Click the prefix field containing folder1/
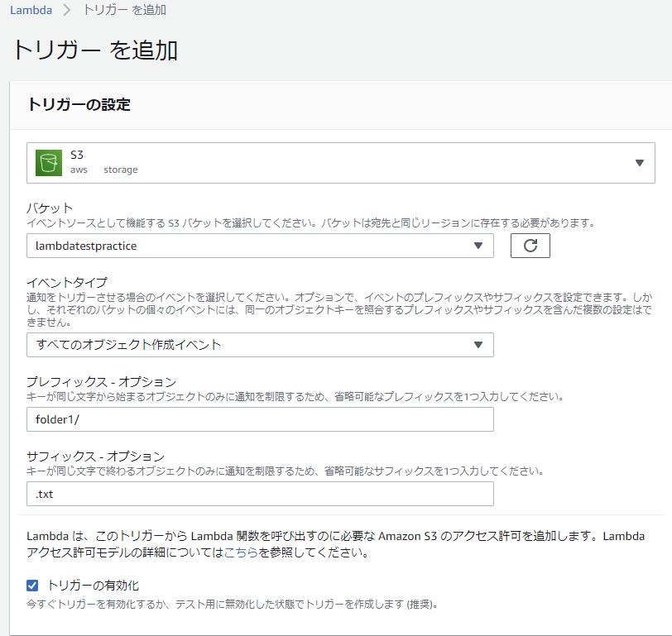Viewport: 672px width, 636px height. (260, 419)
